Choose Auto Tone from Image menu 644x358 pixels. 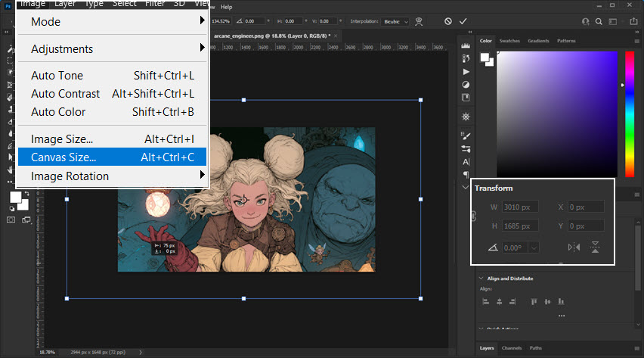[x=112, y=76]
